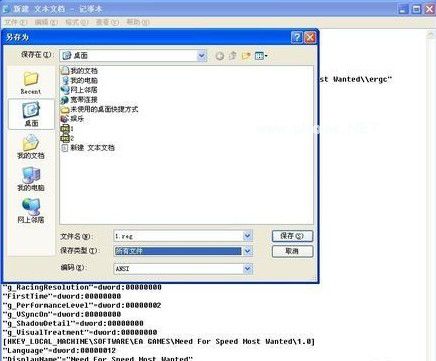The image size is (436, 361).
Task: Expand the 编码 ANSI dropdown
Action: (x=247, y=268)
